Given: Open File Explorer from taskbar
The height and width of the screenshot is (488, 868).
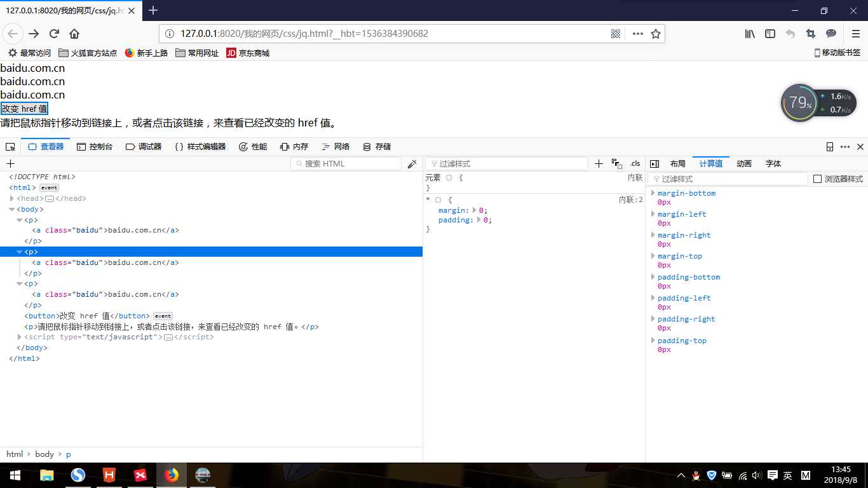Looking at the screenshot, I should tap(46, 475).
